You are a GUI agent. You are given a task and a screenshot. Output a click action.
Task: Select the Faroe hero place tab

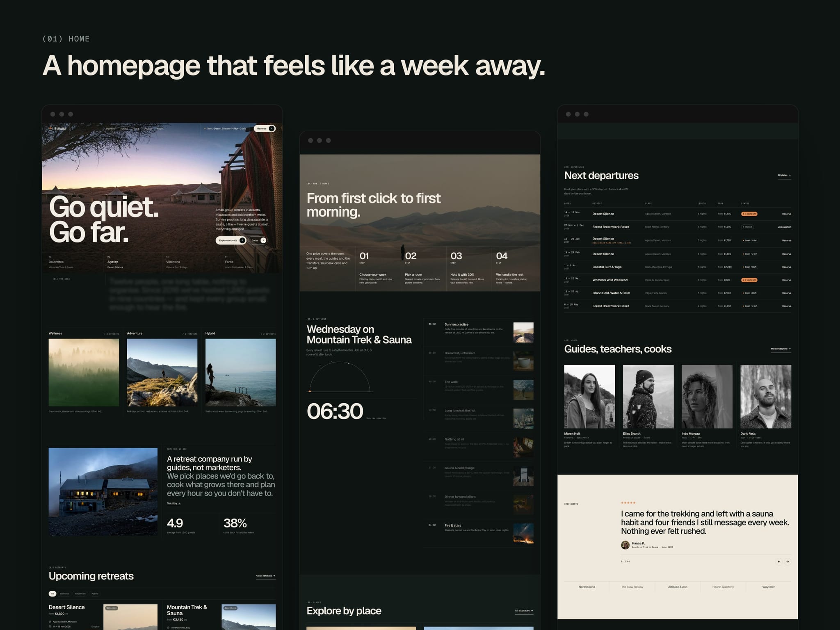coord(249,262)
